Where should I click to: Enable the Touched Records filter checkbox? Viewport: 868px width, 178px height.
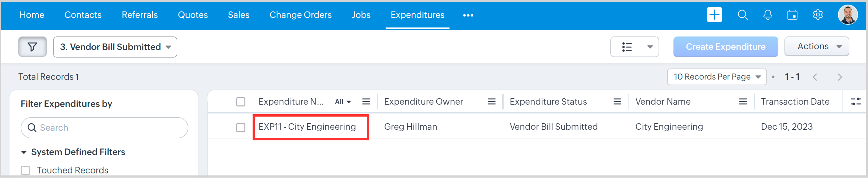pos(26,170)
